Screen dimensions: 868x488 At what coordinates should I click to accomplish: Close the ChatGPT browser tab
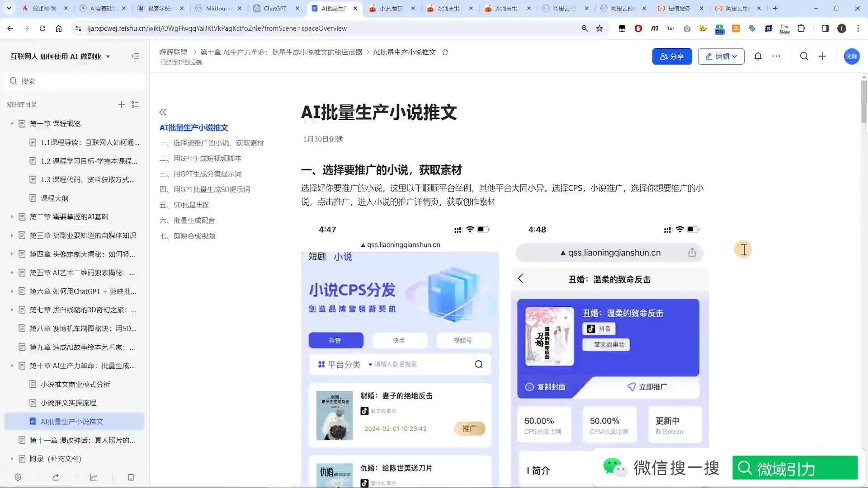[297, 8]
